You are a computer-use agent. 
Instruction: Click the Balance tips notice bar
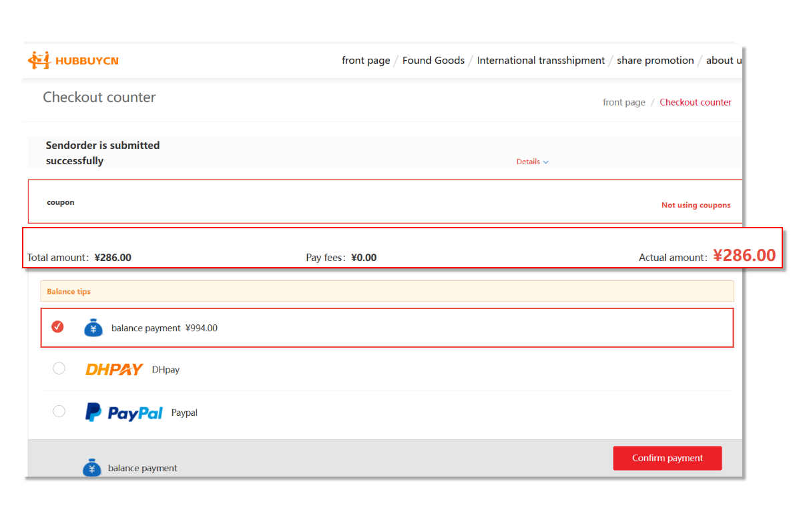(x=386, y=291)
